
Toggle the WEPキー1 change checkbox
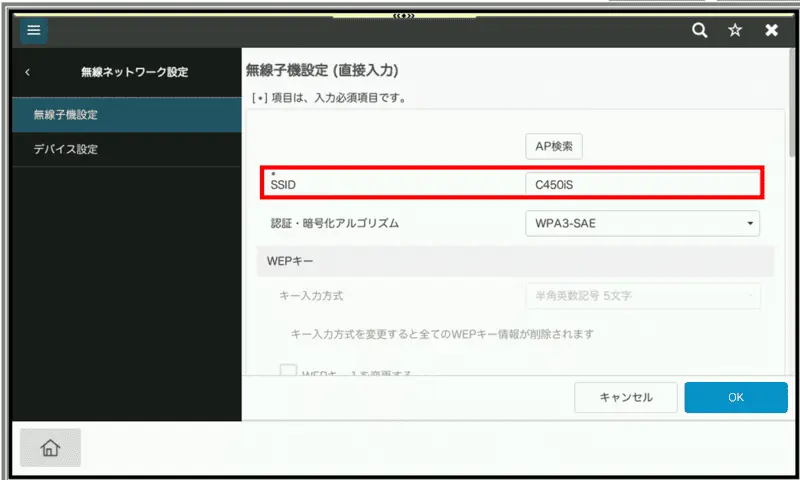pos(288,371)
